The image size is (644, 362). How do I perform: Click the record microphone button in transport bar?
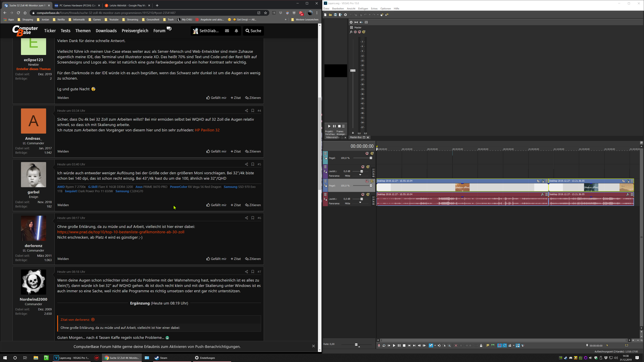coord(379,346)
